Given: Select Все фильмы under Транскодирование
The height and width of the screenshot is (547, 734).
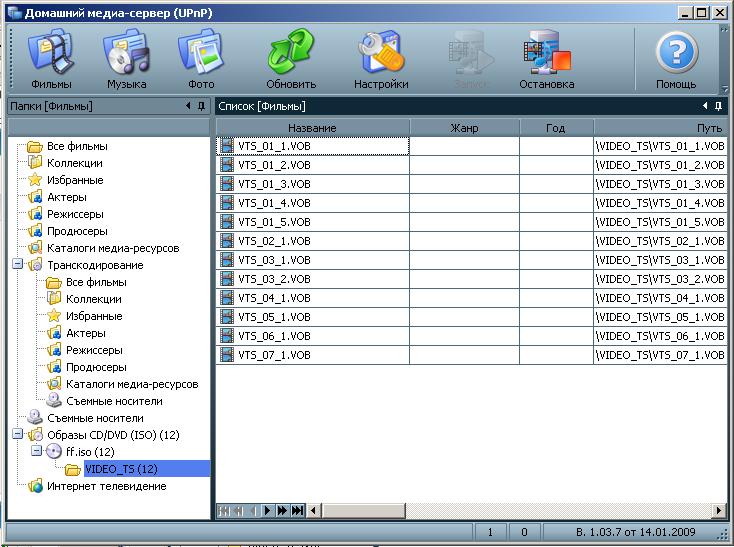Looking at the screenshot, I should tap(96, 282).
